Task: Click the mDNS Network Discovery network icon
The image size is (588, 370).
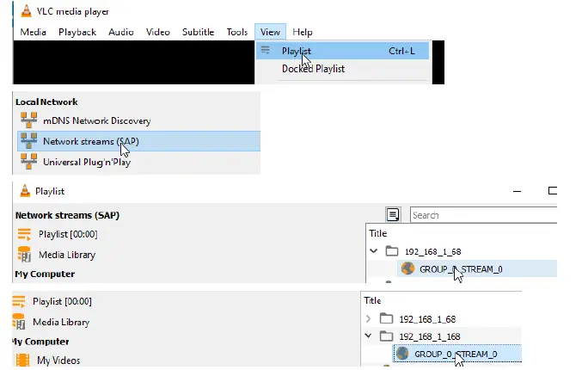Action: click(29, 120)
